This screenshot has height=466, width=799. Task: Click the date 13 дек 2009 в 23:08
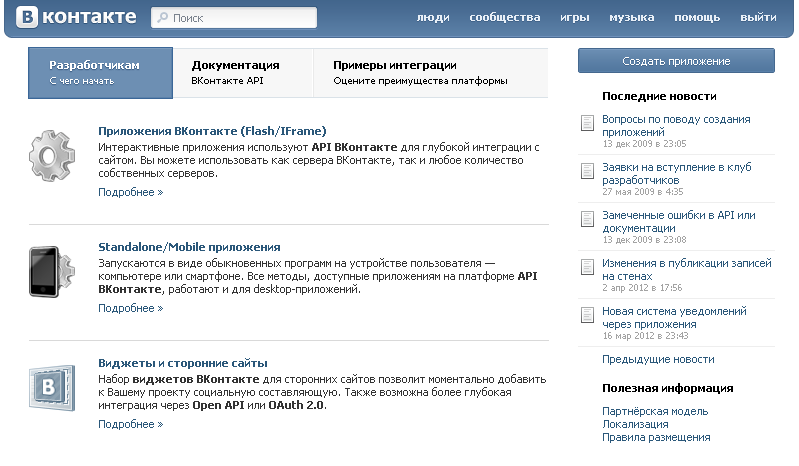645,239
